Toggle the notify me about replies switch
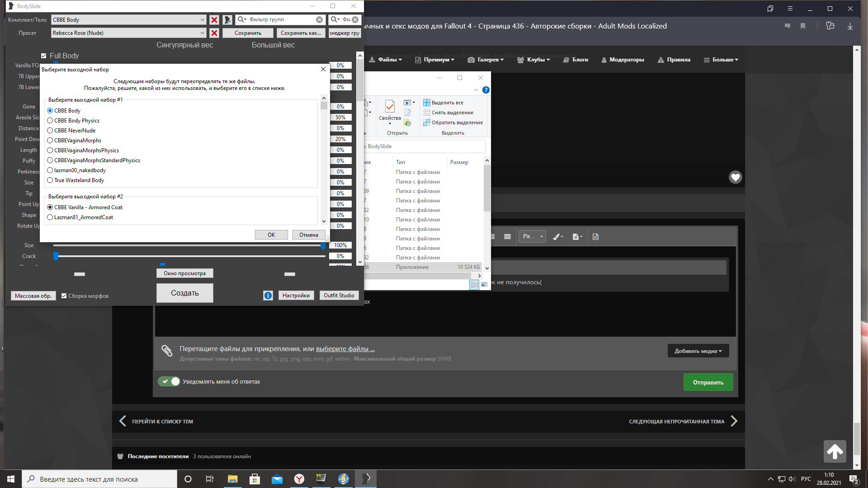The width and height of the screenshot is (868, 488). pyautogui.click(x=169, y=381)
